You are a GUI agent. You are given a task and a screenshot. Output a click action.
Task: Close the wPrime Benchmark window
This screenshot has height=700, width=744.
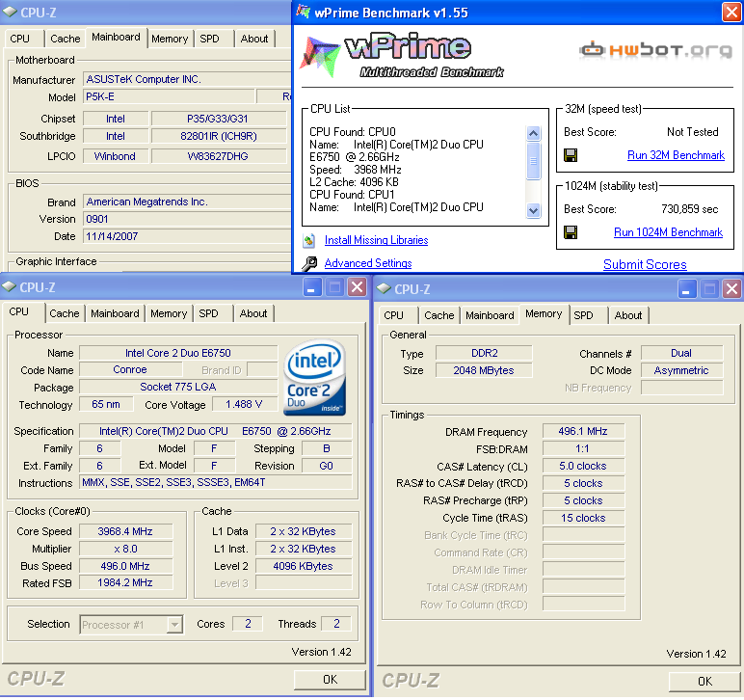pyautogui.click(x=731, y=12)
